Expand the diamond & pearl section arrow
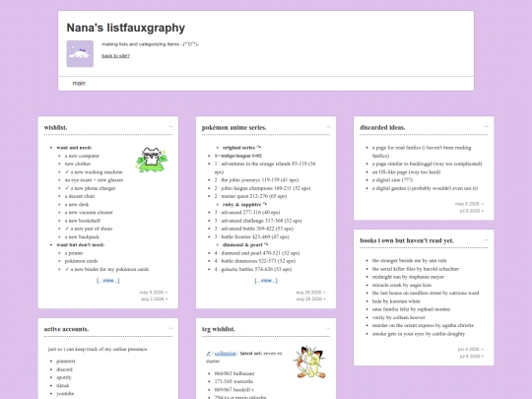Viewport: 532px width, 399px height. 266,244
